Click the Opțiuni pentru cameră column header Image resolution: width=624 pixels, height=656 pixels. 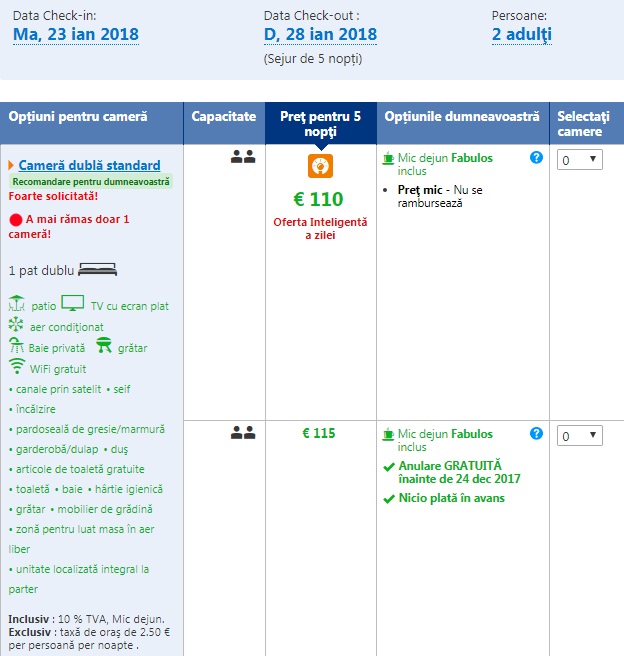click(78, 117)
